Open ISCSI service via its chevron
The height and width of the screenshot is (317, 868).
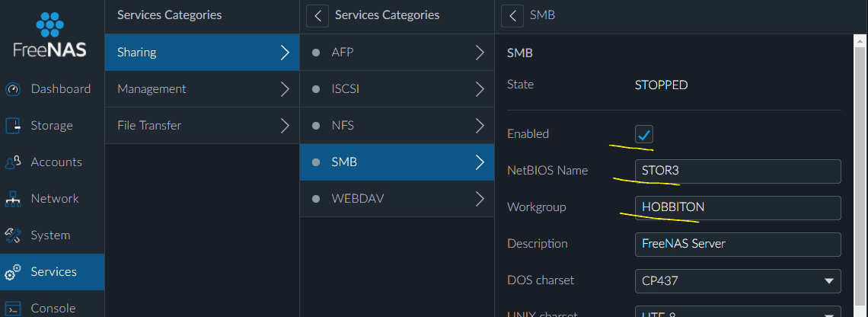[480, 89]
